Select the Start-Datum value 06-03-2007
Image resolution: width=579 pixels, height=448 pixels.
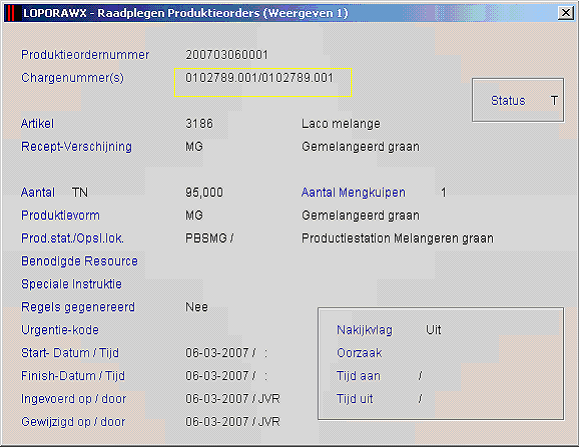pos(217,353)
